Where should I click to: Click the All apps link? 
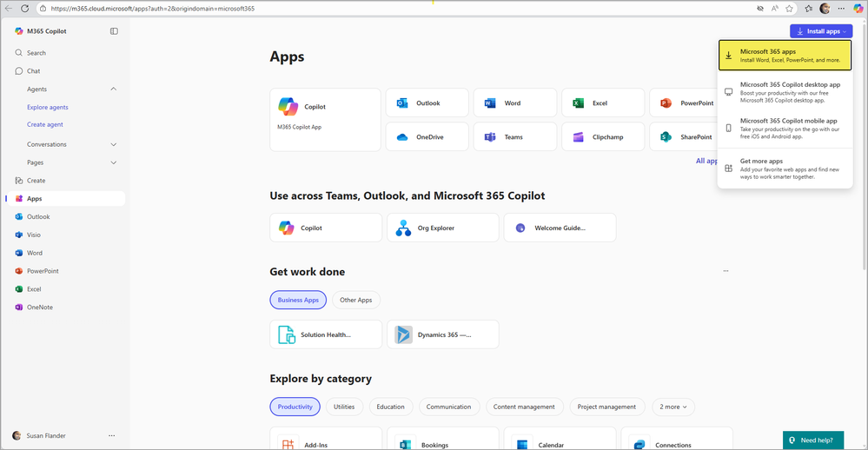point(707,161)
